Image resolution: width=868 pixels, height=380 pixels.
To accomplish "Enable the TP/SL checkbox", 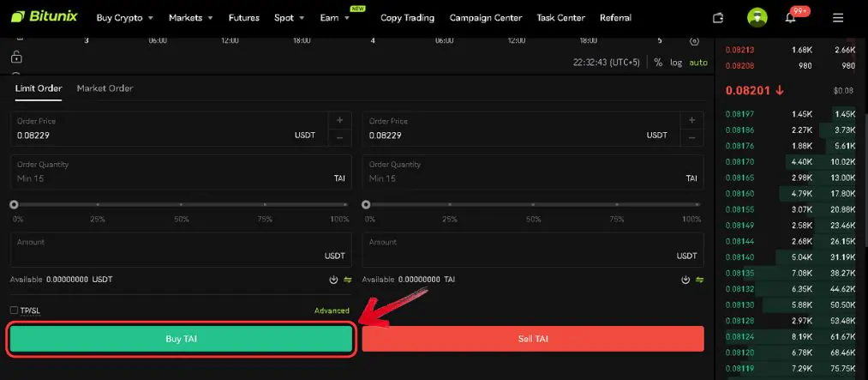I will 14,311.
